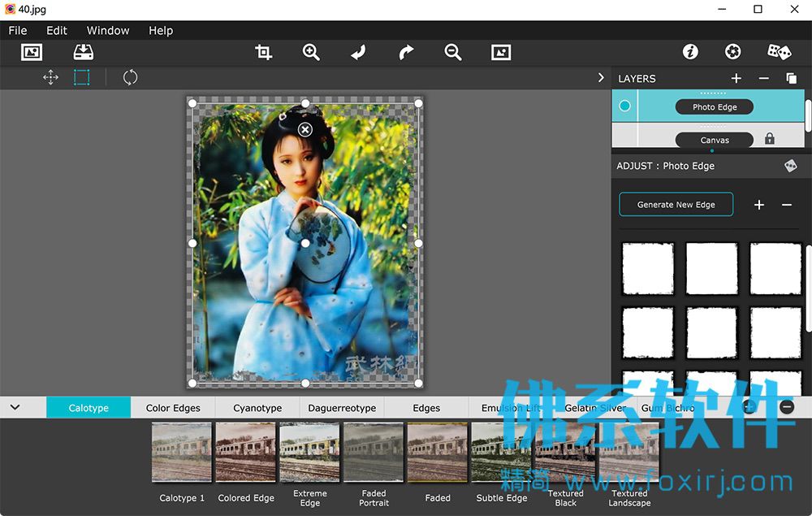Toggle the Canvas layer lock
Viewport: 812px width, 516px height.
click(x=770, y=138)
